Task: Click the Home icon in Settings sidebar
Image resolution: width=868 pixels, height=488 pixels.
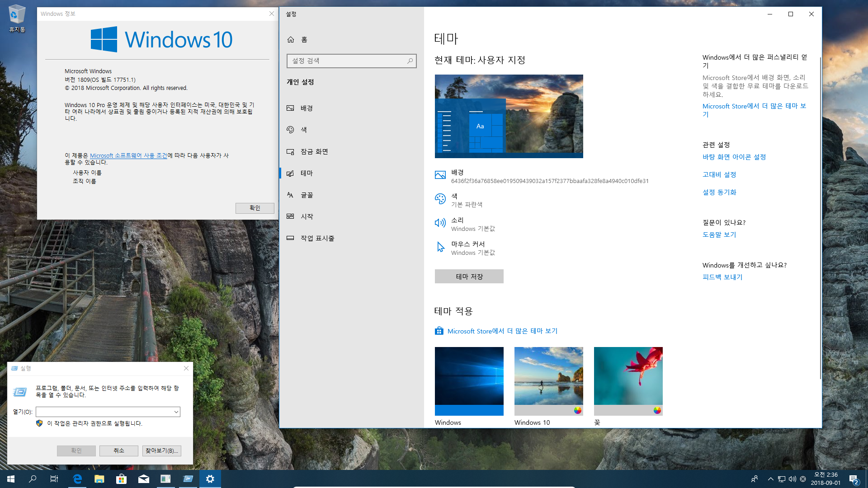Action: [291, 39]
